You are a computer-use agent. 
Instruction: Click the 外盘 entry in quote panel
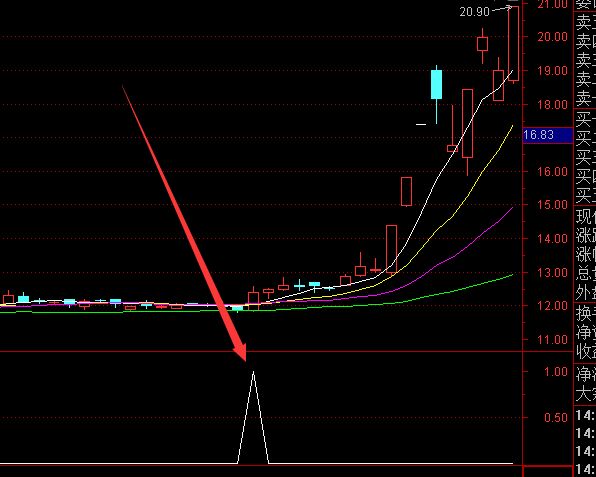[585, 293]
